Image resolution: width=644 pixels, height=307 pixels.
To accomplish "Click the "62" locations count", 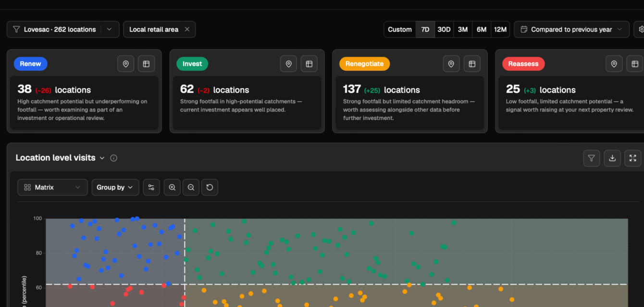I will pyautogui.click(x=187, y=90).
